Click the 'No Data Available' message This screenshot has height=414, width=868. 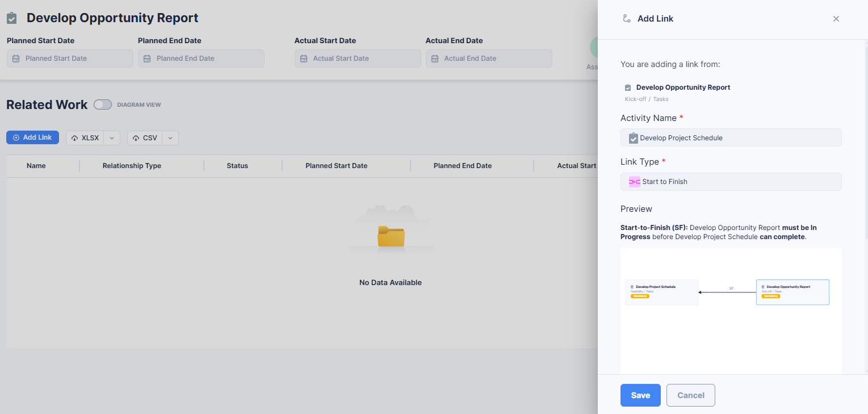pos(391,282)
